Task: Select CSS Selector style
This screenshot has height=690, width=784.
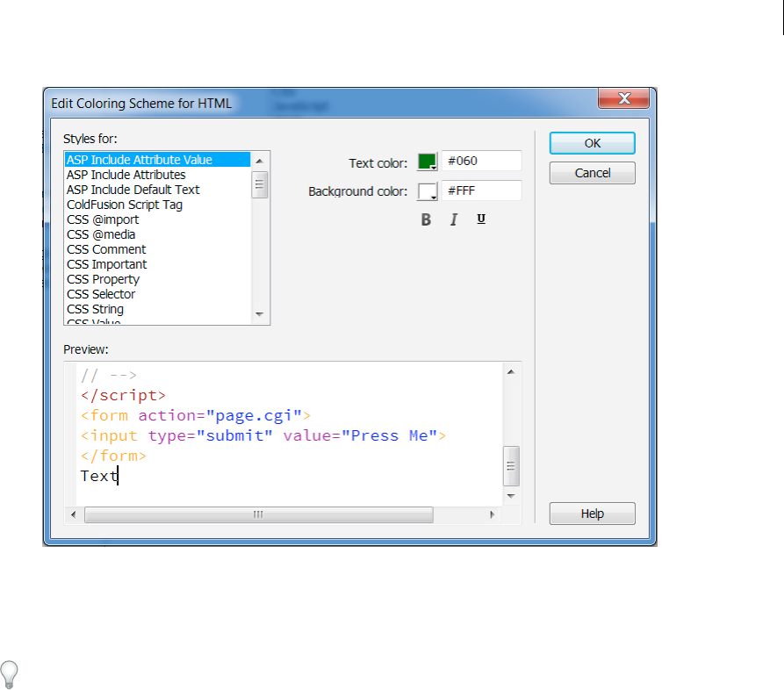Action: [x=157, y=294]
